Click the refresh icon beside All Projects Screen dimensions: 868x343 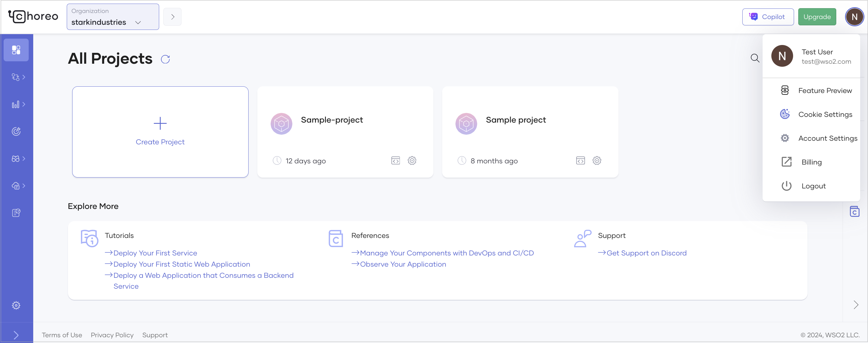click(x=165, y=59)
